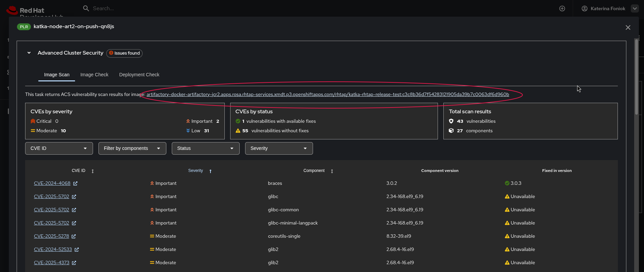644x272 pixels.
Task: Collapse Advanced Cluster Security section
Action: click(29, 53)
